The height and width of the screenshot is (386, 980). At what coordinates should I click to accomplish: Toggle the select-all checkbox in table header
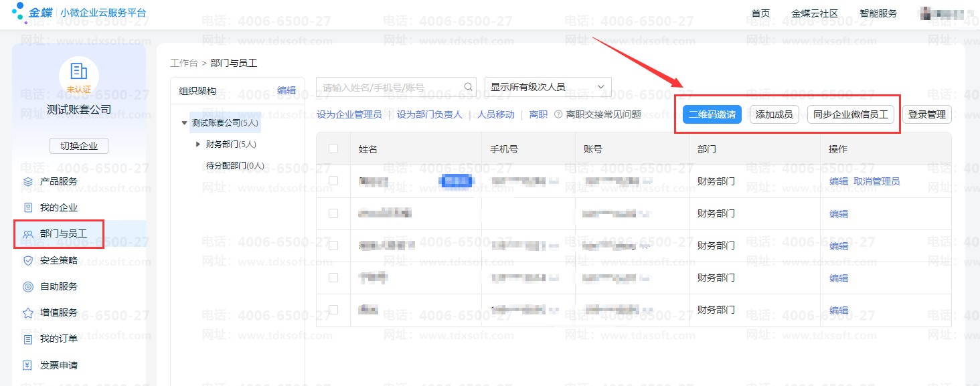[333, 149]
